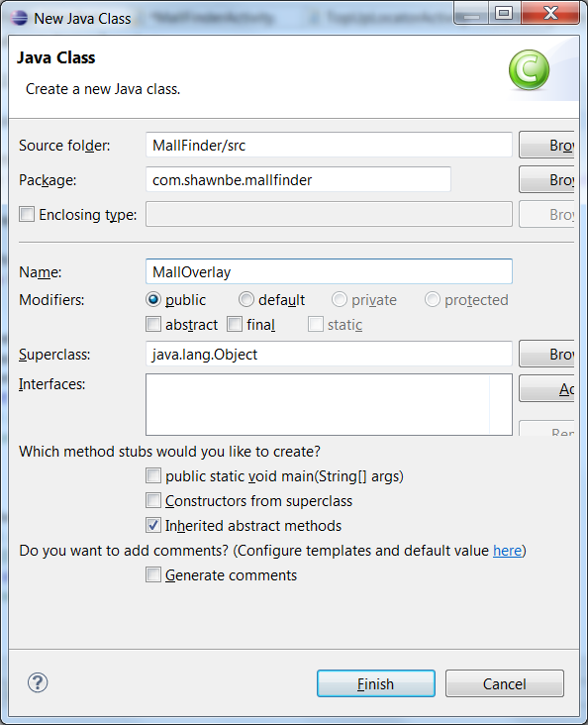Click the Cancel button

tap(504, 683)
